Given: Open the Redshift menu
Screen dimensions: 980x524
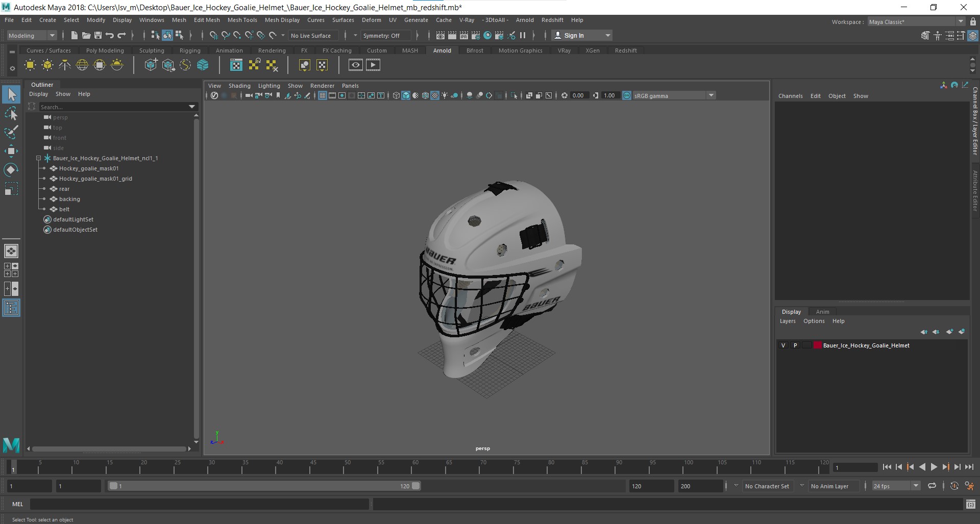Looking at the screenshot, I should 552,20.
